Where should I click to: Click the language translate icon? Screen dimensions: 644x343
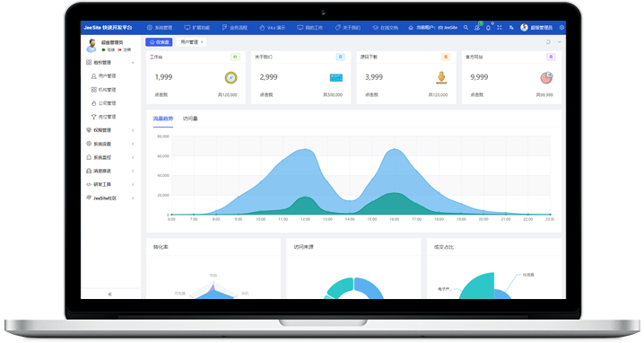pyautogui.click(x=511, y=28)
